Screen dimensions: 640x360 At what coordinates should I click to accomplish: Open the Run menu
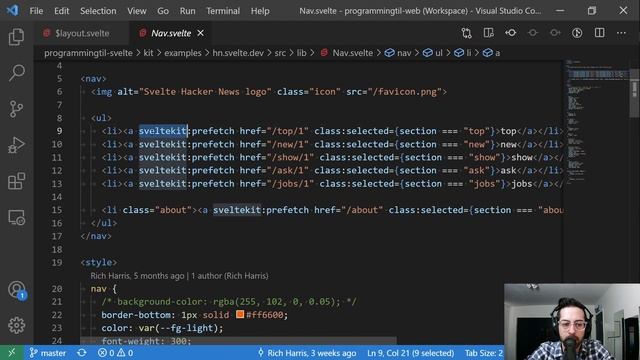coord(187,11)
